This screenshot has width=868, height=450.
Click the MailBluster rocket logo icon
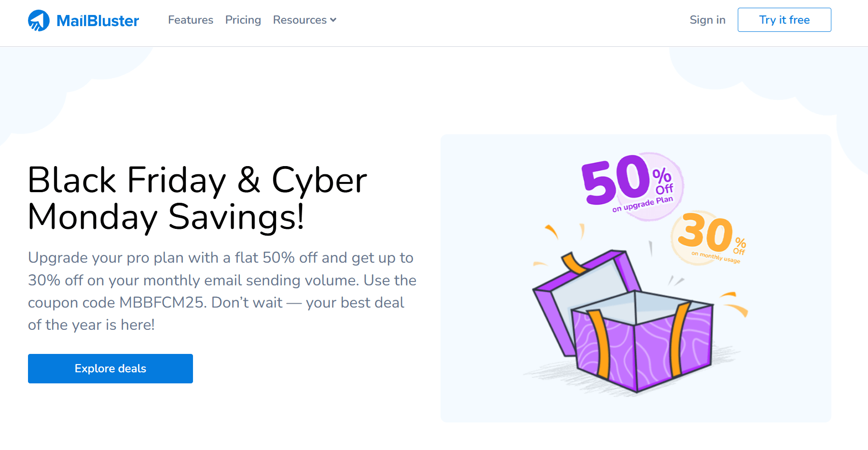[40, 20]
